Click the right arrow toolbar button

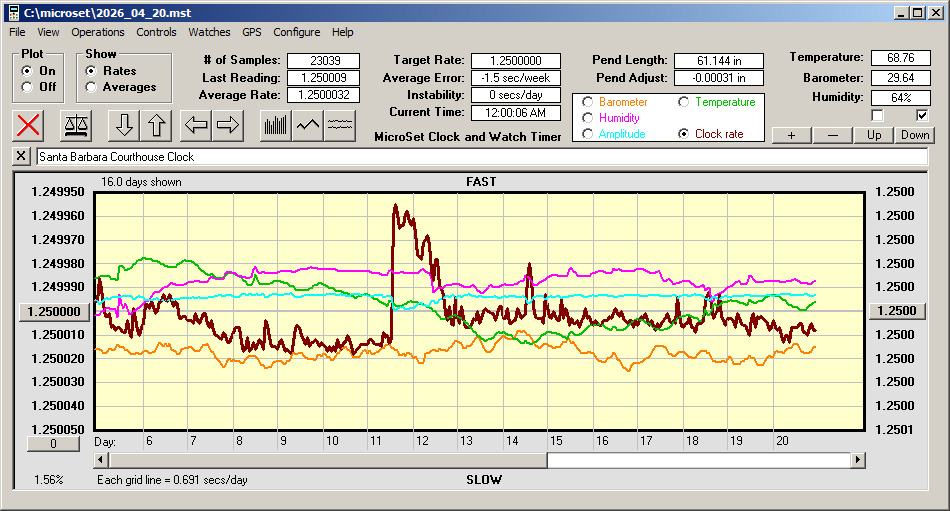click(228, 125)
